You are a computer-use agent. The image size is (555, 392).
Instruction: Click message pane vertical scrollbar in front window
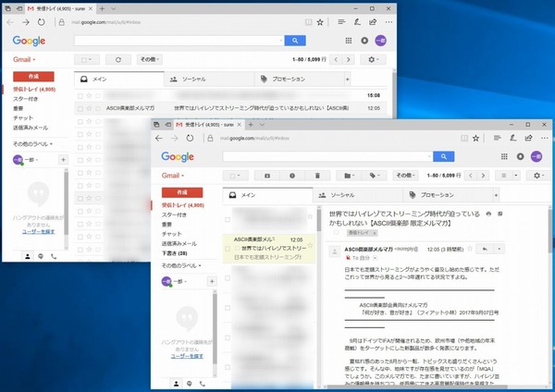(x=550, y=230)
